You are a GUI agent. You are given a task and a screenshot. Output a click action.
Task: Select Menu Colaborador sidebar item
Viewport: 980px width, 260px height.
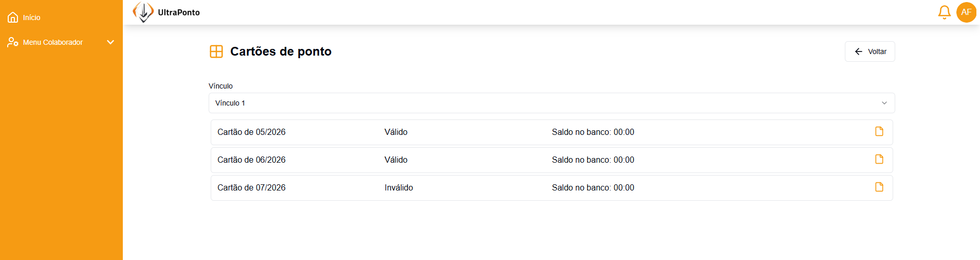pyautogui.click(x=62, y=42)
